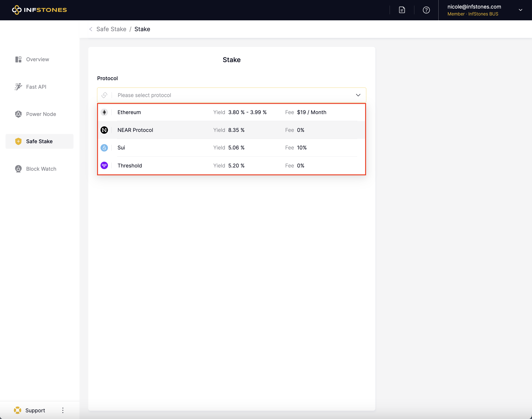
Task: Collapse the protocol dropdown arrow
Action: (x=358, y=95)
